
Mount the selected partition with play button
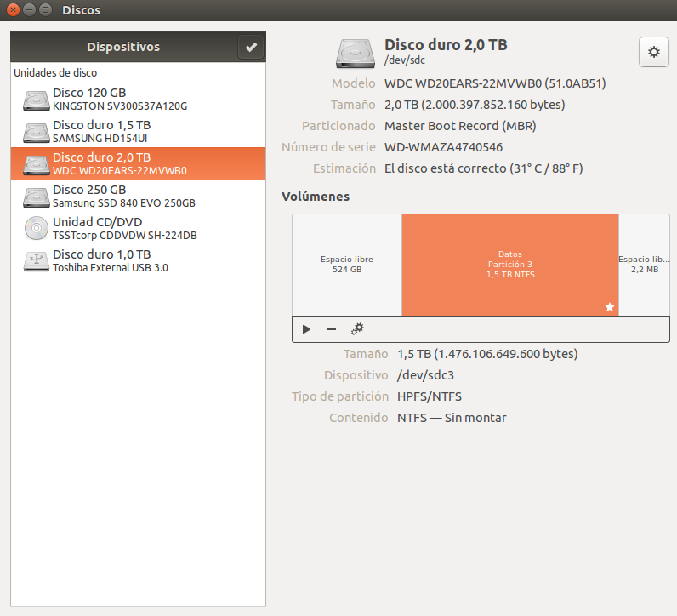(x=307, y=329)
